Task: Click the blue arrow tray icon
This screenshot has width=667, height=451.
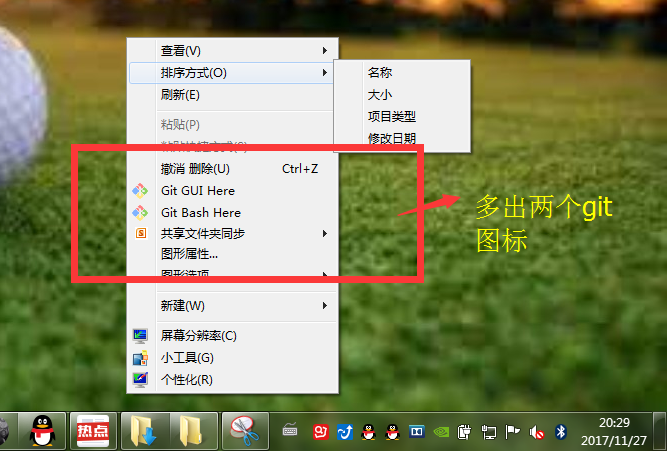Action: click(345, 432)
